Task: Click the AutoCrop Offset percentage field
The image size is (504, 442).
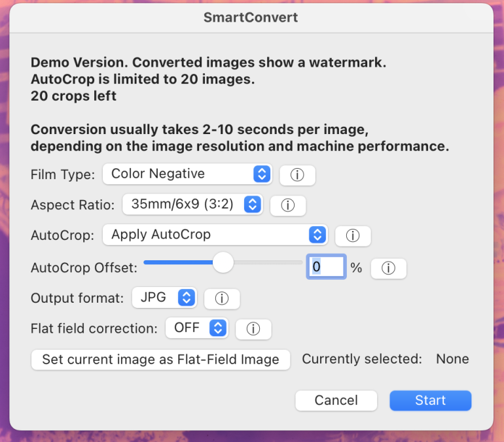Action: pos(326,267)
